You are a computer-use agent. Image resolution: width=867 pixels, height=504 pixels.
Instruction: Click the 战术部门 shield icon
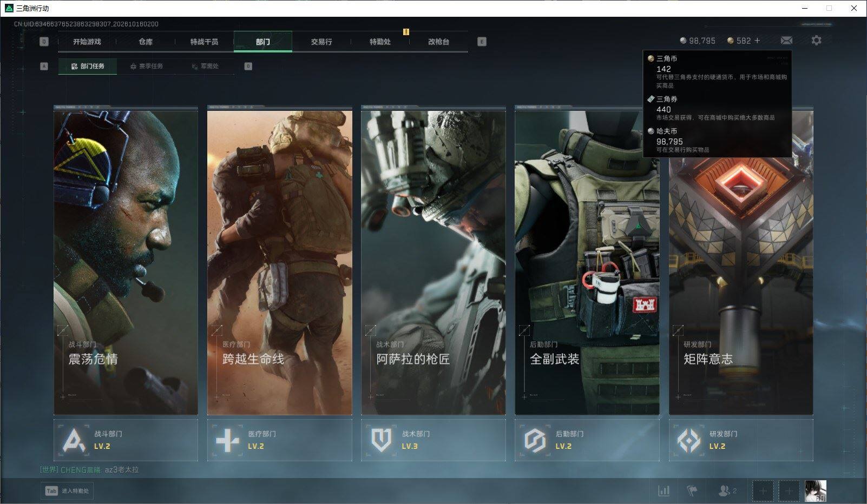click(x=381, y=440)
